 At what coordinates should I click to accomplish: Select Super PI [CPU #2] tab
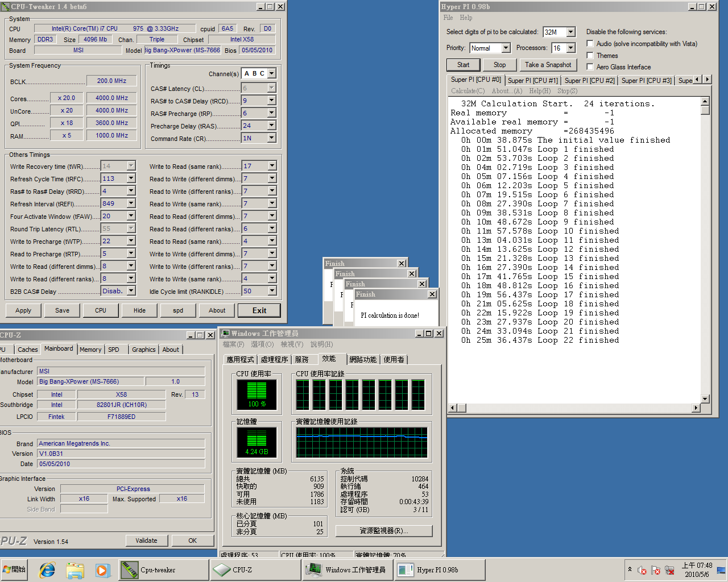coord(590,81)
